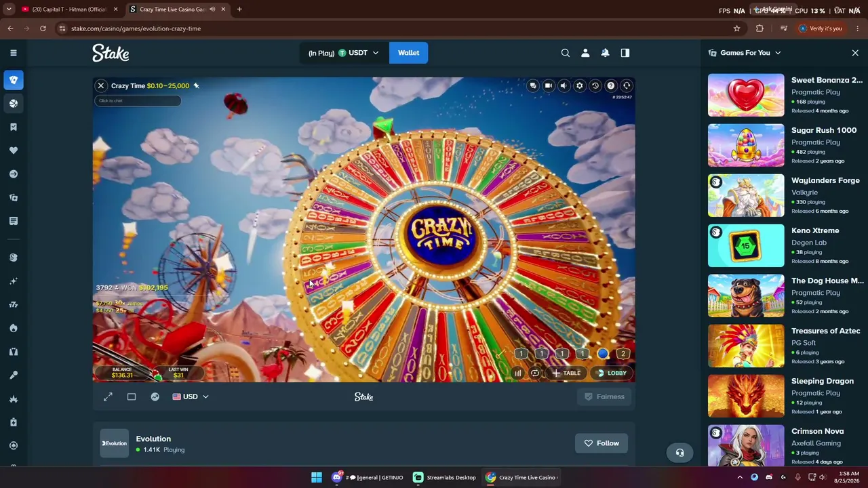Open Sugar Rush 1000 game thumbnail
868x488 pixels.
coord(746,145)
